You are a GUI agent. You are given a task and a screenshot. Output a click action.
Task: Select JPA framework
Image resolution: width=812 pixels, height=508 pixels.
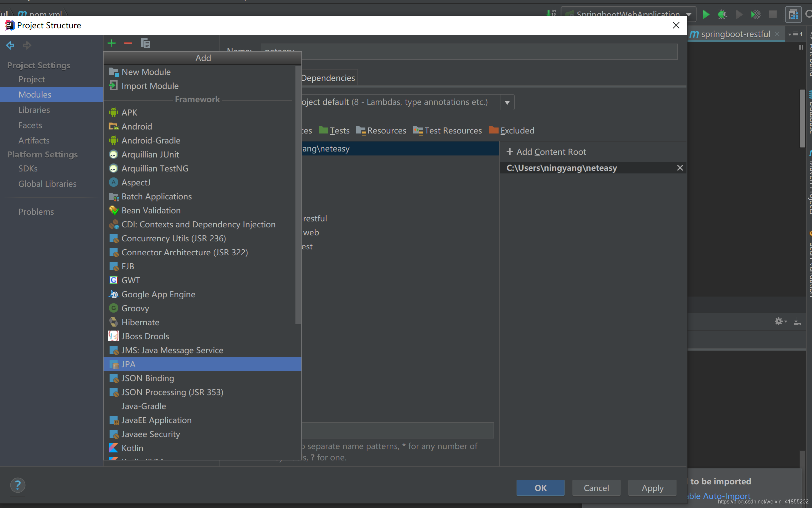(x=202, y=364)
